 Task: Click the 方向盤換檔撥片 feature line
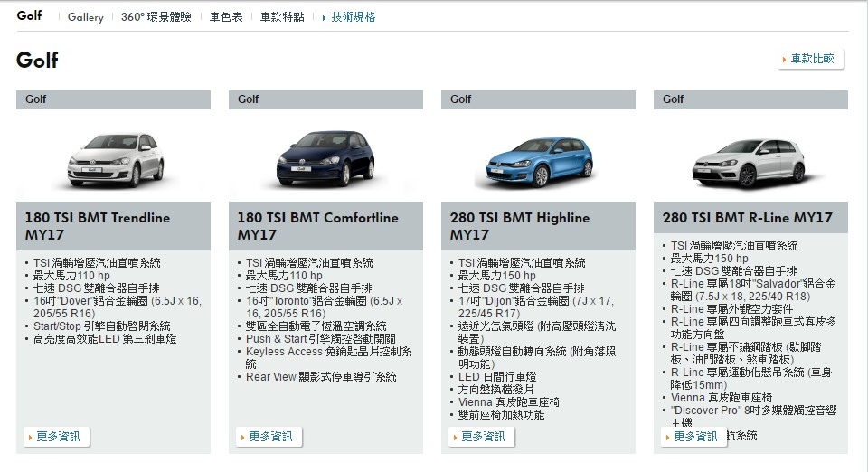coord(496,390)
